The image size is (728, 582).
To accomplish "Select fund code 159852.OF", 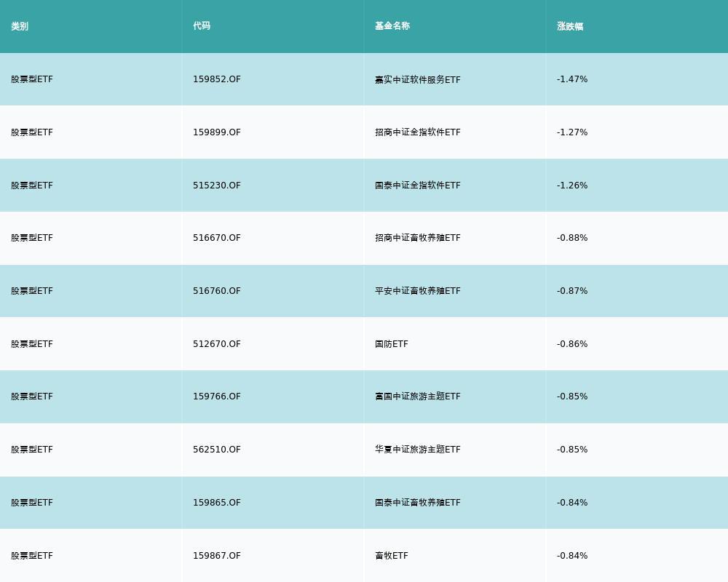I will pyautogui.click(x=217, y=79).
